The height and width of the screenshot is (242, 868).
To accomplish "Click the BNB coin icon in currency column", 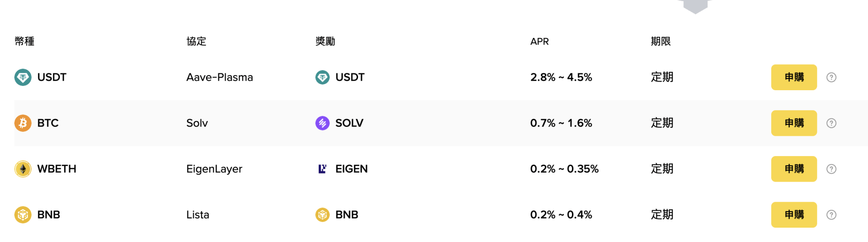I will click(x=23, y=215).
